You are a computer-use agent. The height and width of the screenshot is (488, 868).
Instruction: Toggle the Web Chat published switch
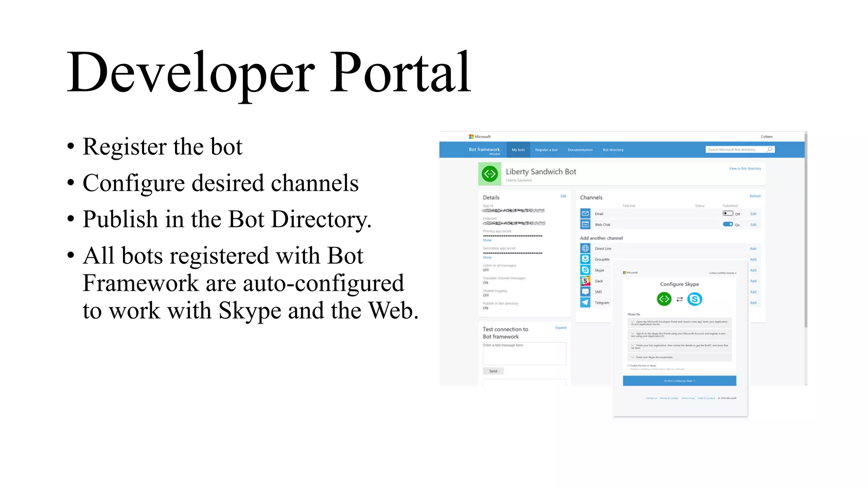pyautogui.click(x=728, y=224)
